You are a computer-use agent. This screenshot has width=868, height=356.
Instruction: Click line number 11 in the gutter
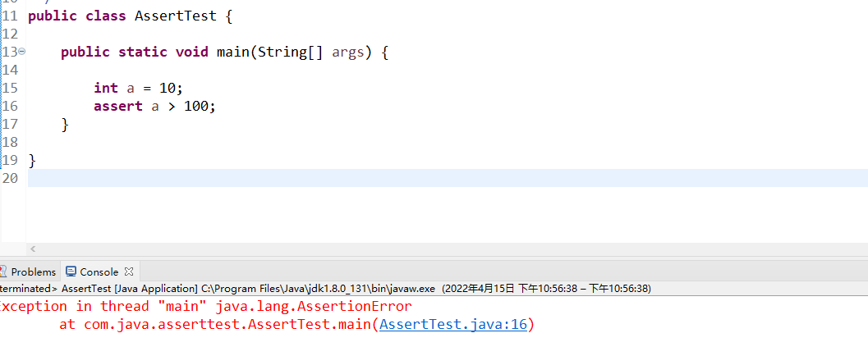point(10,16)
